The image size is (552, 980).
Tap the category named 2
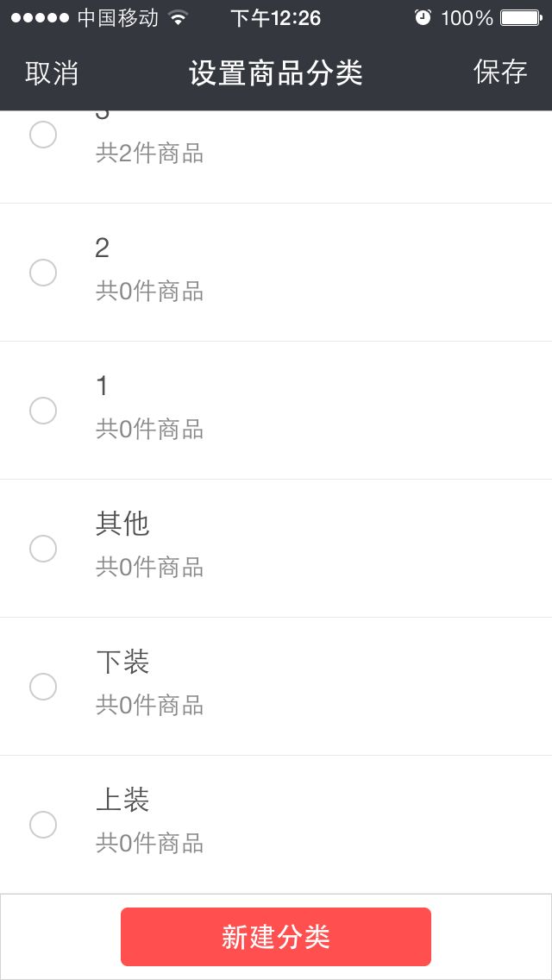pos(103,248)
